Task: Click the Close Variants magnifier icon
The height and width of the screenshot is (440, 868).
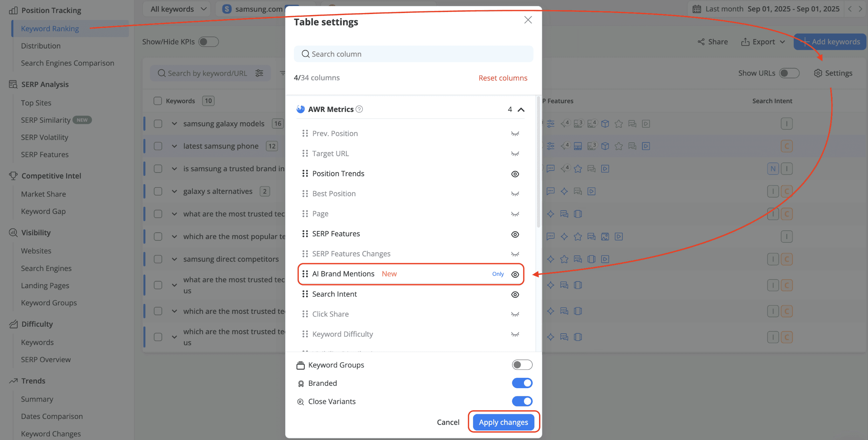Action: point(300,402)
